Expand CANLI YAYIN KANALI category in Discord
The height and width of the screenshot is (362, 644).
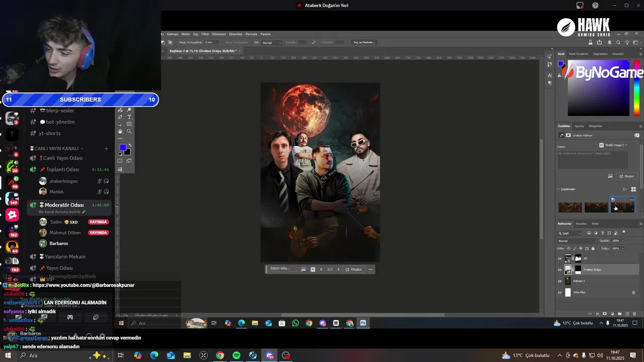click(x=58, y=148)
